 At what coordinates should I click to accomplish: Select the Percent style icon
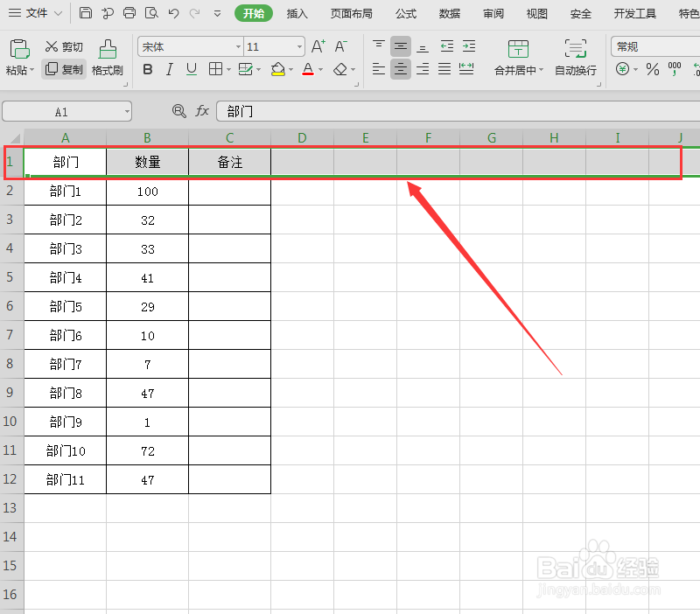tap(652, 70)
